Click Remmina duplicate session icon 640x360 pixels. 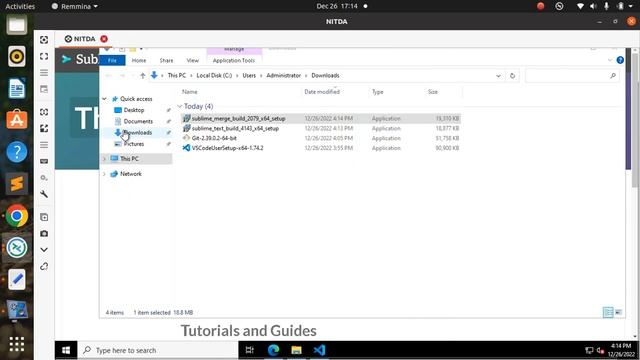pyautogui.click(x=44, y=217)
